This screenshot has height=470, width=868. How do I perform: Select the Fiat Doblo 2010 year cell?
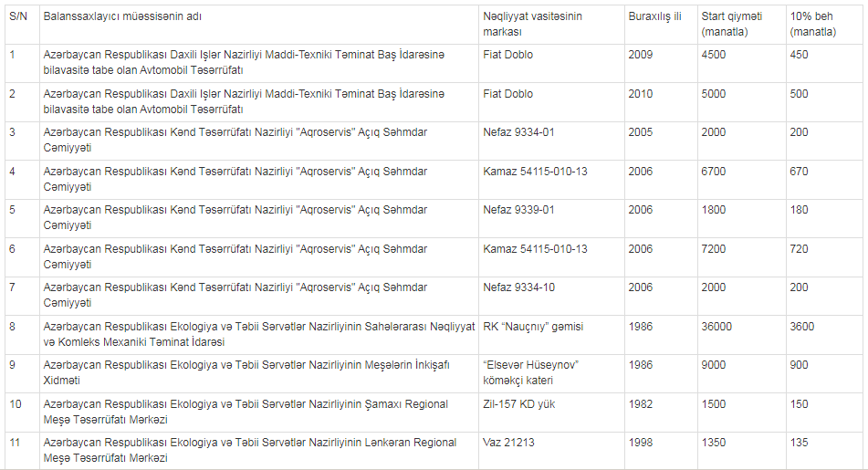click(661, 102)
